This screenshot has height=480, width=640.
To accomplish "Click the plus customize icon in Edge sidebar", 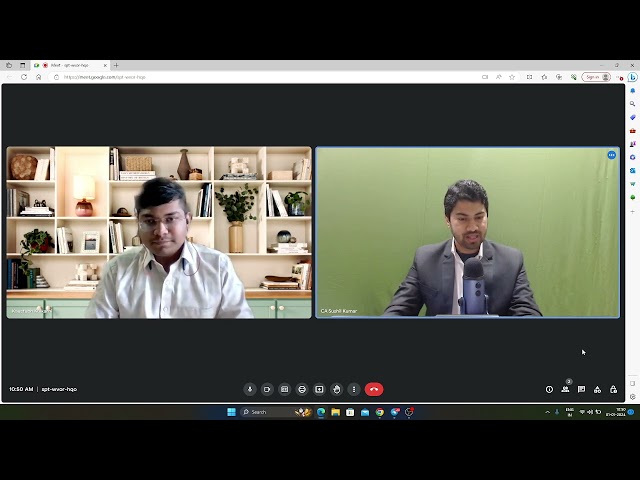I will (633, 211).
